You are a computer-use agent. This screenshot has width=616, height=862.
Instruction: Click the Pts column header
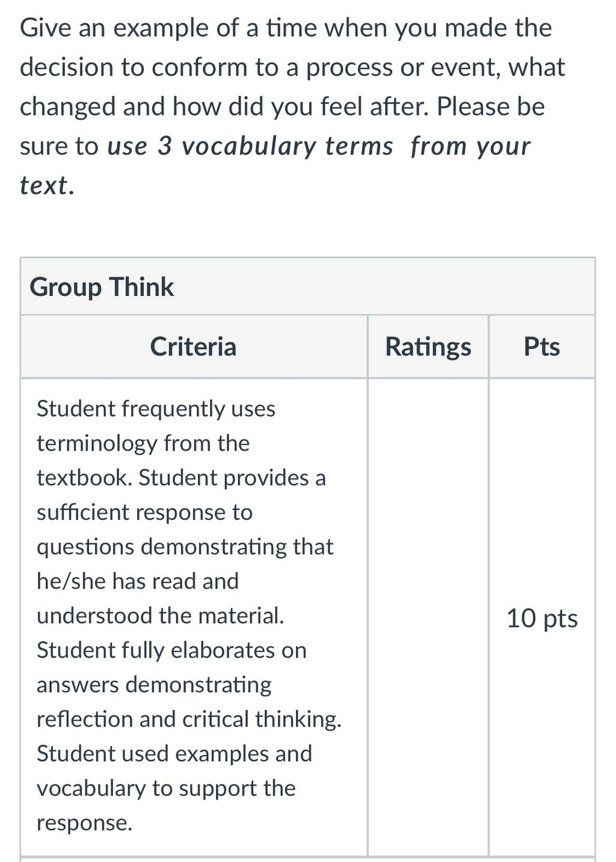541,346
